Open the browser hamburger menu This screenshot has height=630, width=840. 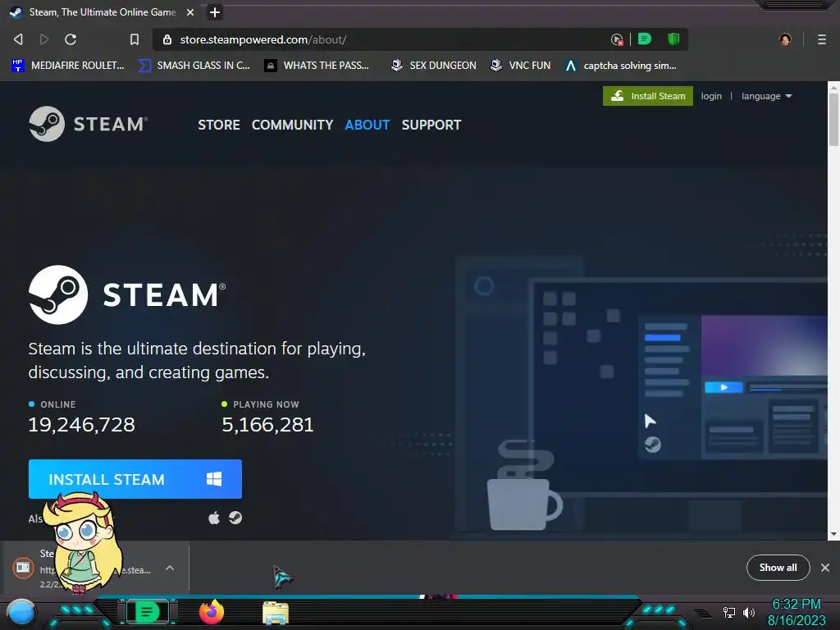pyautogui.click(x=821, y=39)
